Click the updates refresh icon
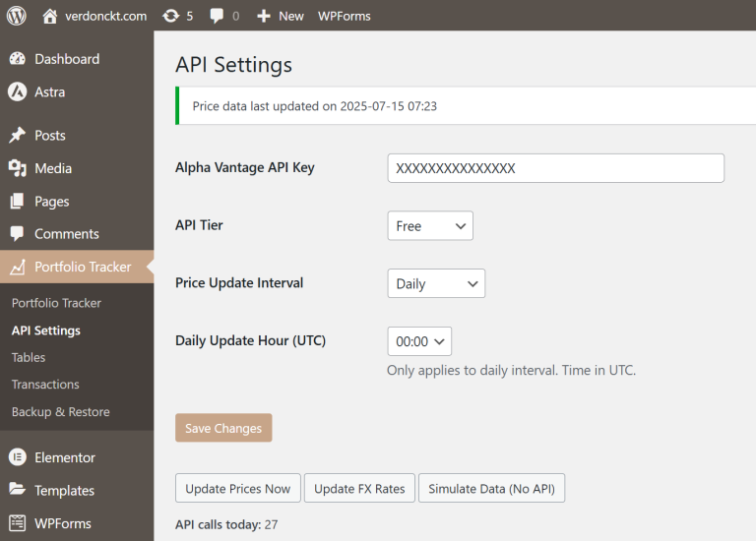Viewport: 756px width, 541px height. pos(170,16)
